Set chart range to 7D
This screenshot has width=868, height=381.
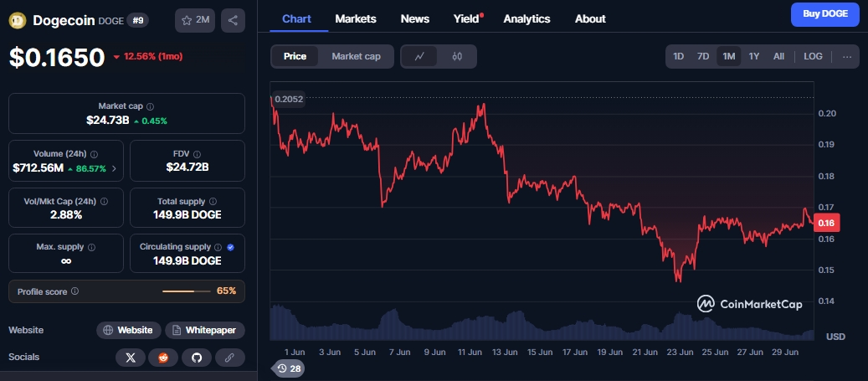[703, 56]
